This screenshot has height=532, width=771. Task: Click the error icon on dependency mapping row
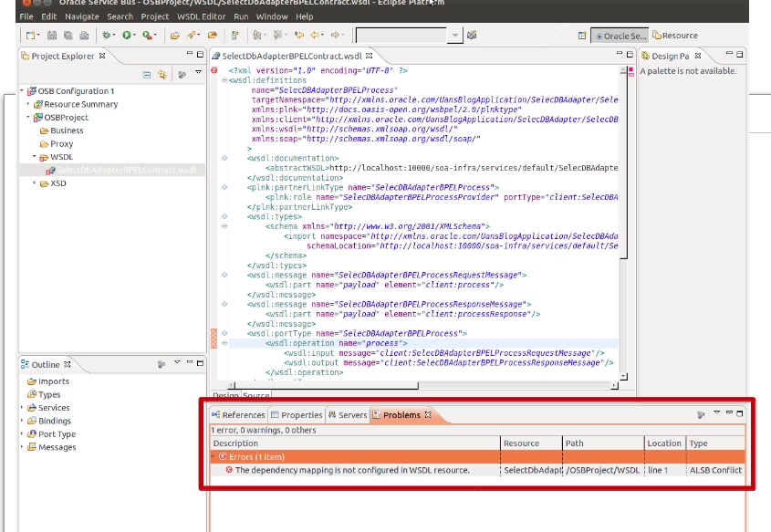(x=229, y=470)
